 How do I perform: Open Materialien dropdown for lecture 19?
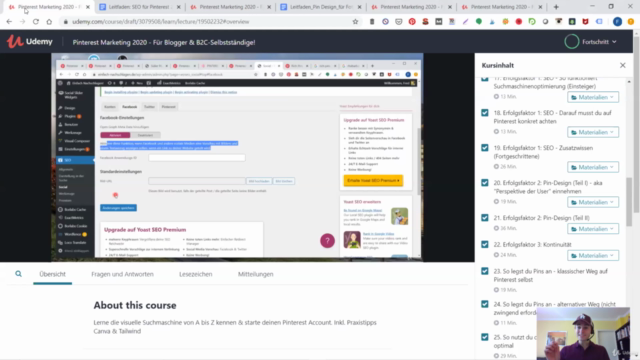tap(593, 167)
